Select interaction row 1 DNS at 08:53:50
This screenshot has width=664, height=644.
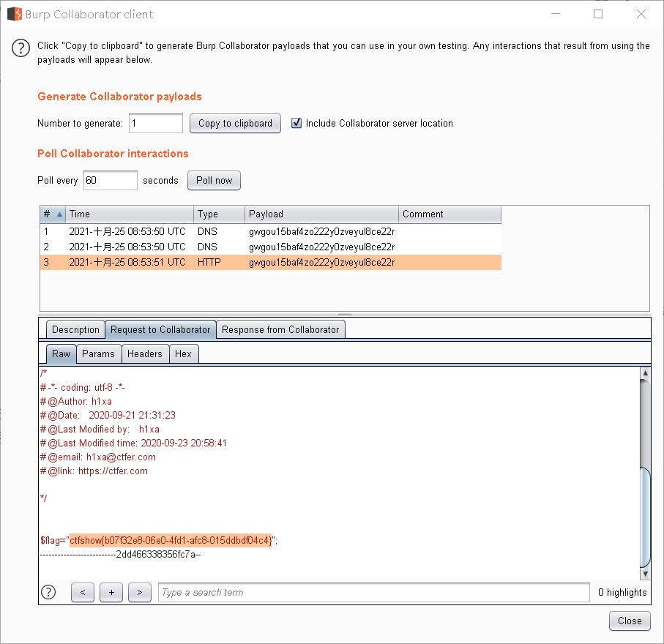point(271,231)
